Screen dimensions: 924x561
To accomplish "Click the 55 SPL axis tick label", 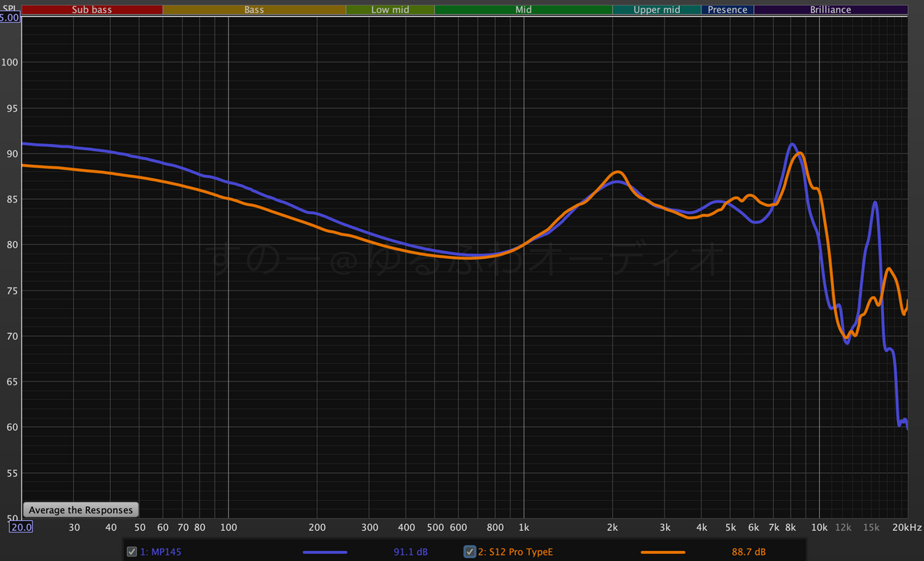I will click(11, 472).
